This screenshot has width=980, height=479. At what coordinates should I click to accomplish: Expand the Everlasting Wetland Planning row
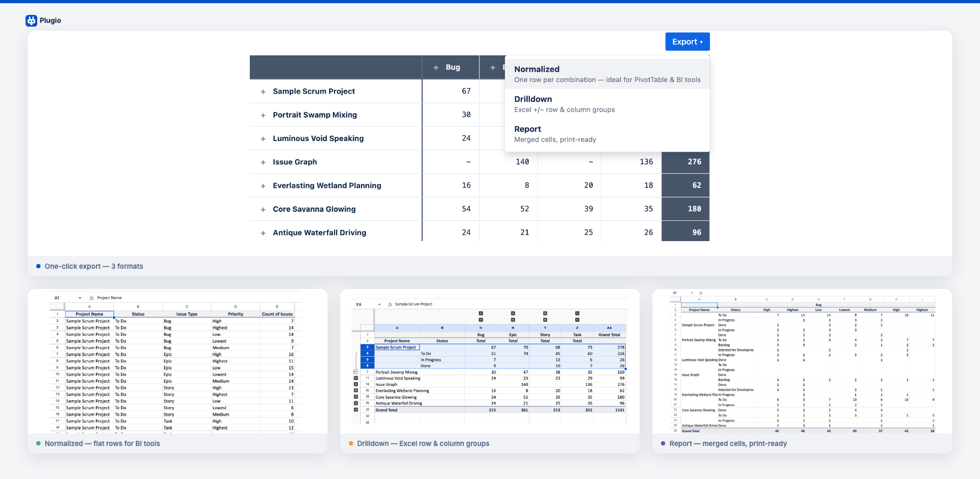263,186
